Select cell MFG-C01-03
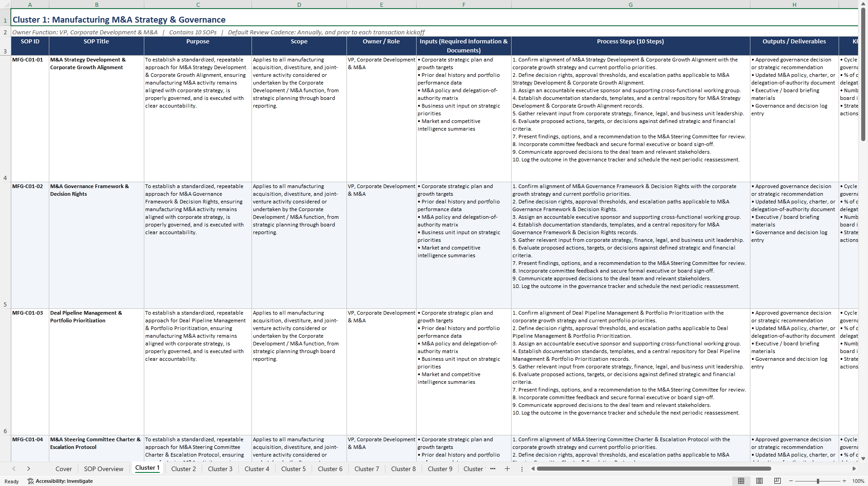Screen dimensions: 868x486 [30, 372]
